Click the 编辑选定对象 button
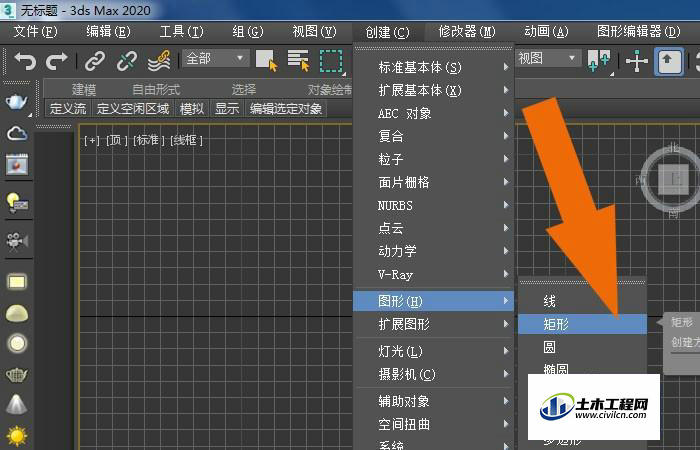This screenshot has height=450, width=700. coord(286,108)
